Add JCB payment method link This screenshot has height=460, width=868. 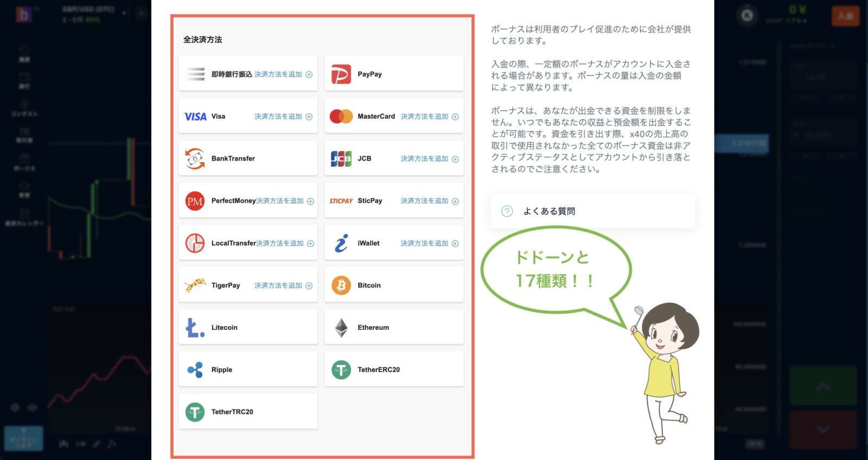coord(424,159)
